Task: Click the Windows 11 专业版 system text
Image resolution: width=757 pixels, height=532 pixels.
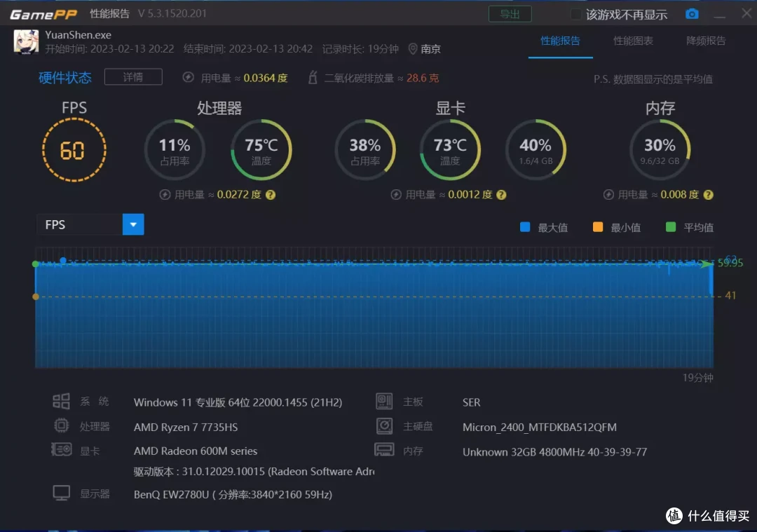Action: (238, 402)
